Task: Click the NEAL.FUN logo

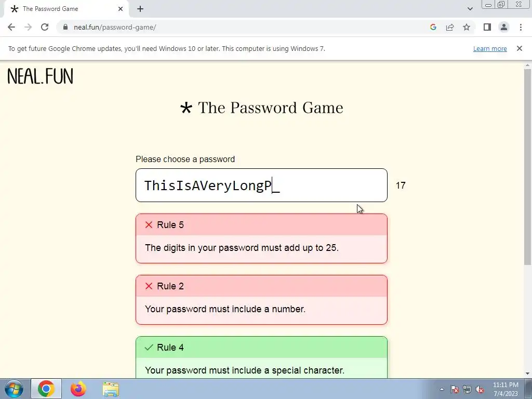Action: point(40,76)
